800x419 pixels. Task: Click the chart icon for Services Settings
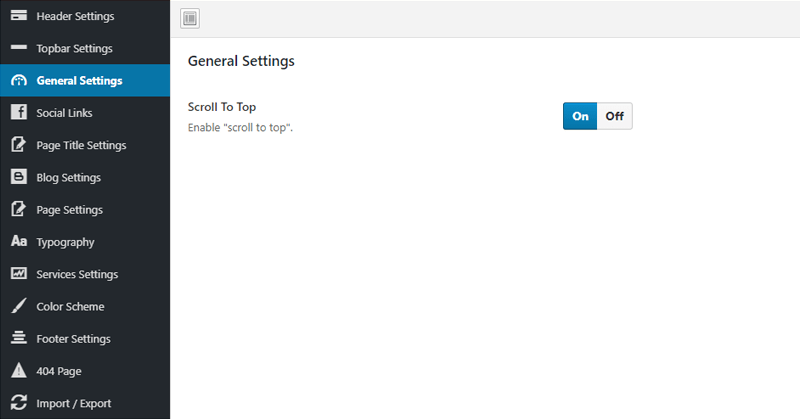coord(18,274)
